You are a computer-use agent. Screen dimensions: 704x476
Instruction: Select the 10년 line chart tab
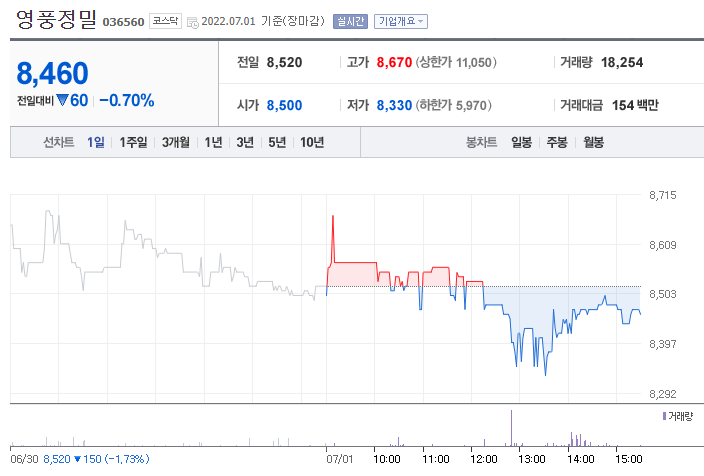click(x=312, y=142)
